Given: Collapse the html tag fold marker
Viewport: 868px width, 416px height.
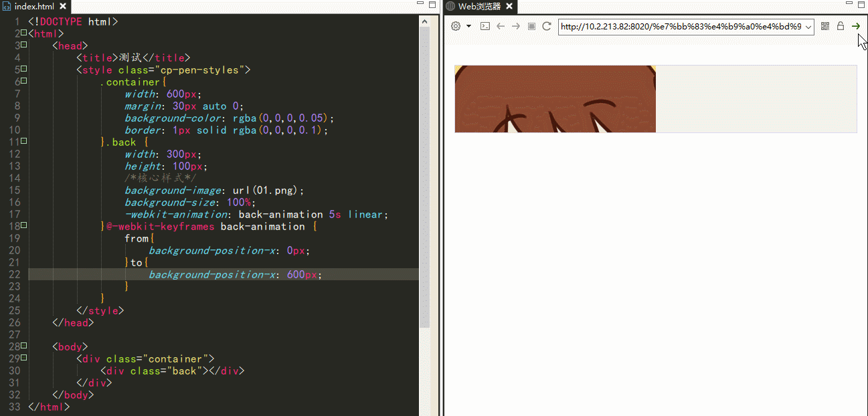Looking at the screenshot, I should [x=23, y=32].
